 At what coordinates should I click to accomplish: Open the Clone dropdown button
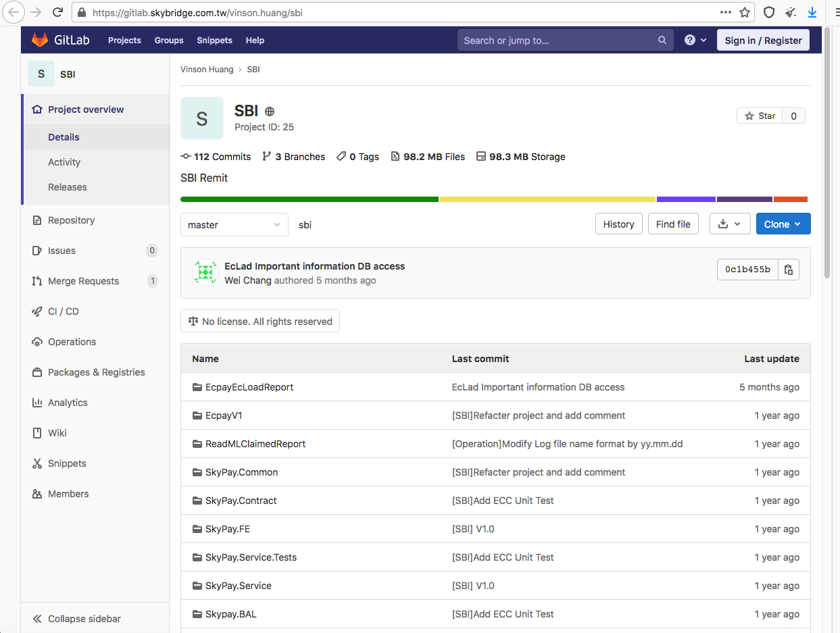pos(783,224)
